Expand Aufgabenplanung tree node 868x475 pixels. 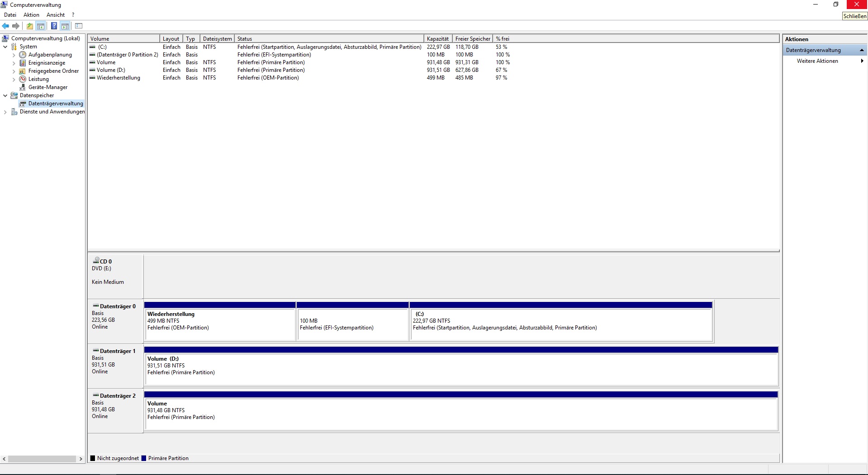[x=14, y=55]
